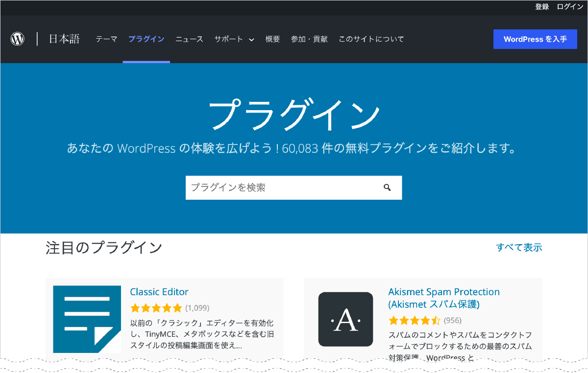The width and height of the screenshot is (588, 373).
Task: Click the (956) review count
Action: [453, 321]
